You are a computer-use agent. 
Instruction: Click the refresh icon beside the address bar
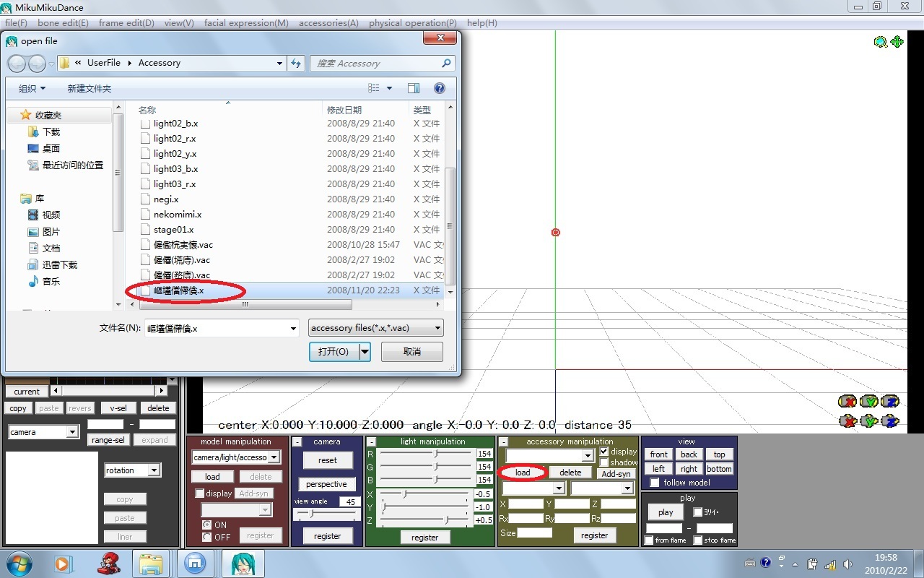pyautogui.click(x=296, y=64)
